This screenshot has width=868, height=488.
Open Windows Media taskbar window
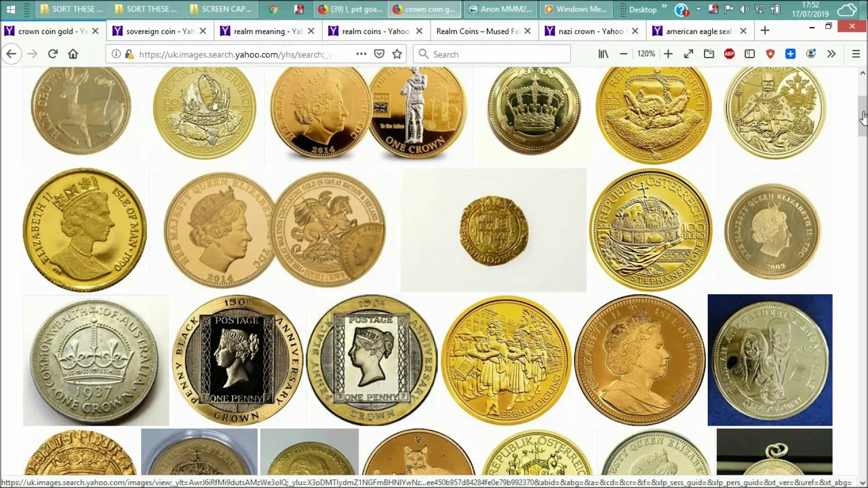(576, 9)
